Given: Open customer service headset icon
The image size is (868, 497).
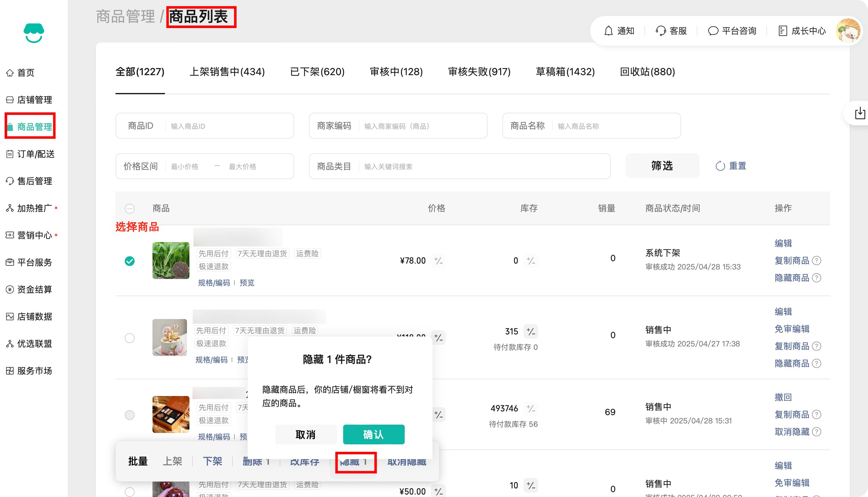Looking at the screenshot, I should [660, 31].
